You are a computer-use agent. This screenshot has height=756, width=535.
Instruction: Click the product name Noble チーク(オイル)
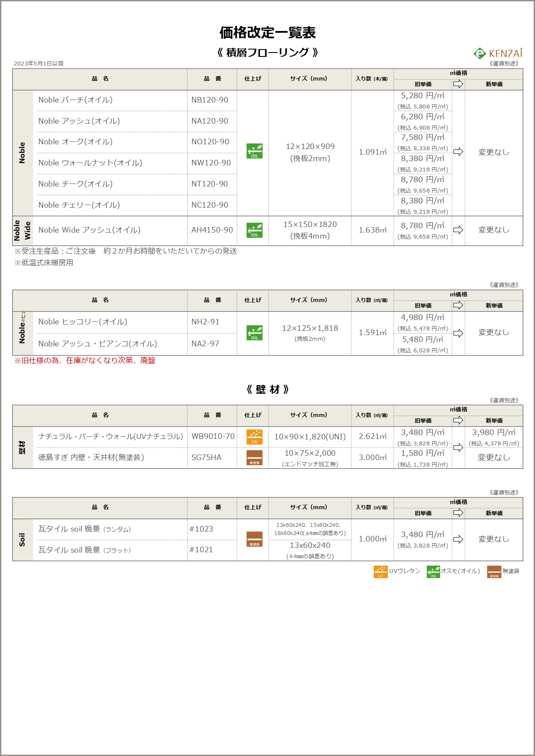point(75,184)
